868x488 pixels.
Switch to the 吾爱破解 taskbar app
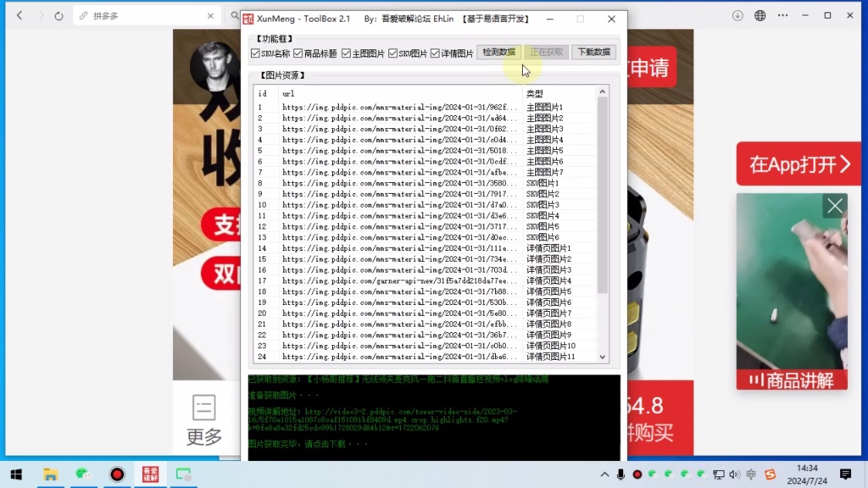(150, 474)
